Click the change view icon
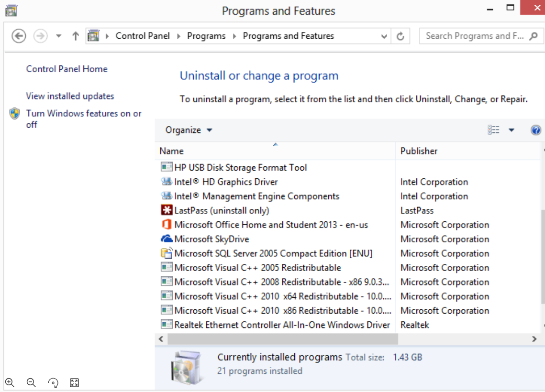This screenshot has width=545, height=392. (493, 130)
